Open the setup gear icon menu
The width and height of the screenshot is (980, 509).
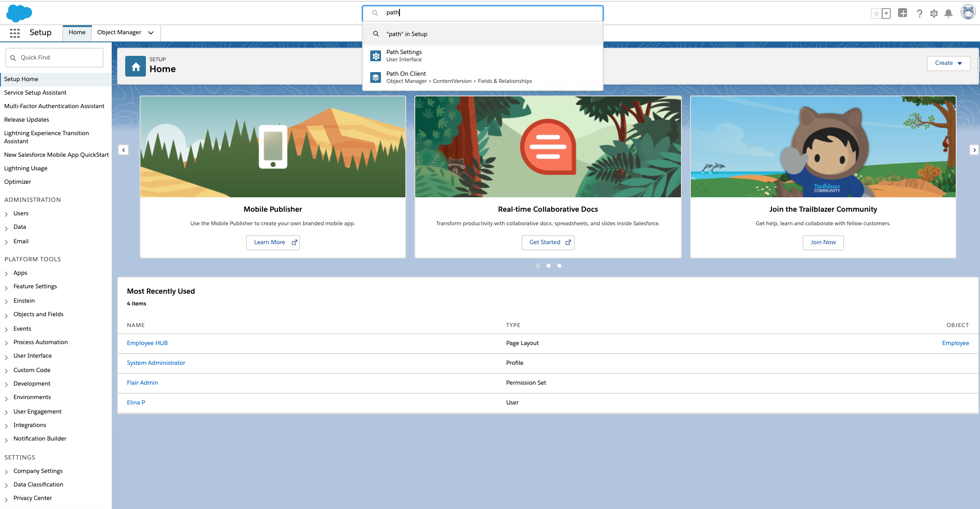(x=934, y=14)
